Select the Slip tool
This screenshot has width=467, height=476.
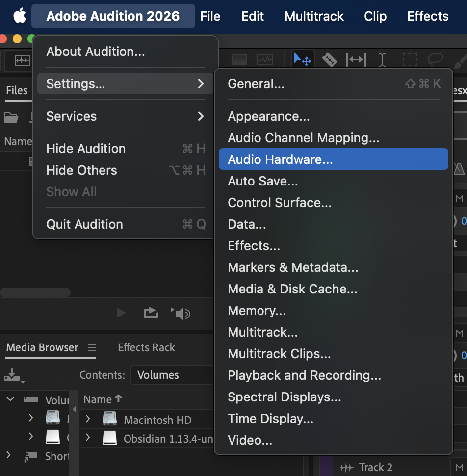356,59
